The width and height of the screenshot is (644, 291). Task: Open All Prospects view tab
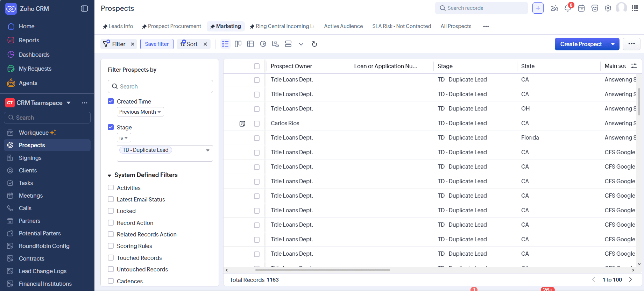point(456,26)
